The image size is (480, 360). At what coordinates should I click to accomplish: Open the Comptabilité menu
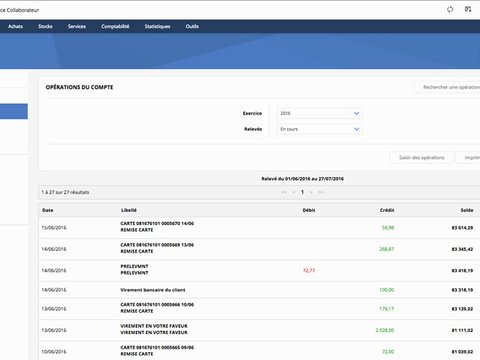point(115,26)
